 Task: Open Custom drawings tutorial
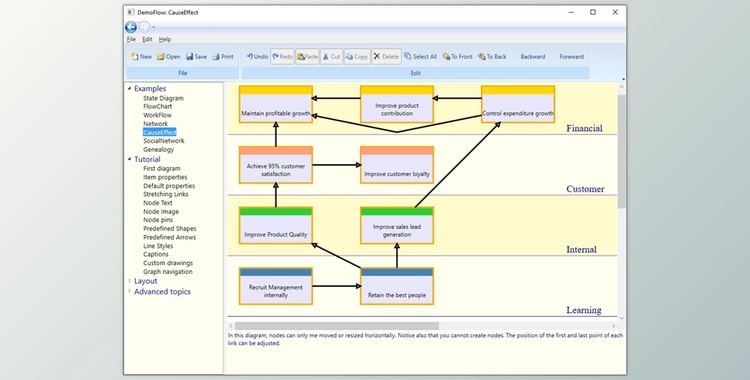(x=168, y=263)
